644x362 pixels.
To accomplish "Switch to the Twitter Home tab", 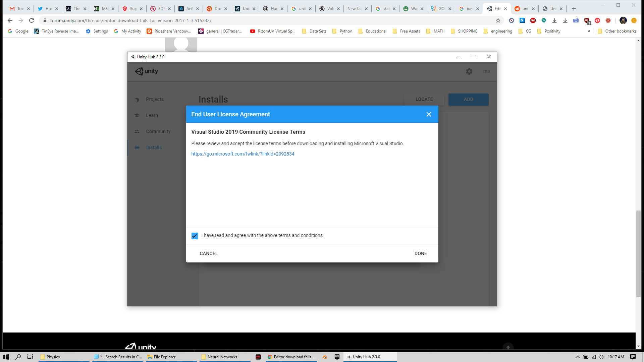I will point(45,9).
